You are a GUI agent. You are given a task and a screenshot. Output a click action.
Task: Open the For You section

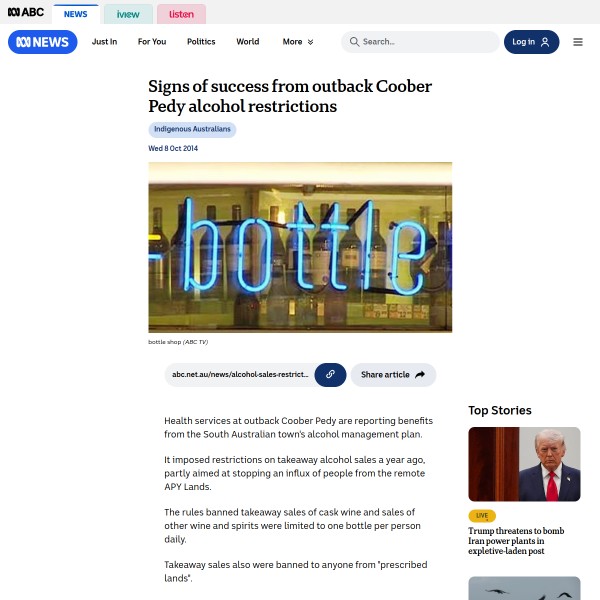[152, 42]
